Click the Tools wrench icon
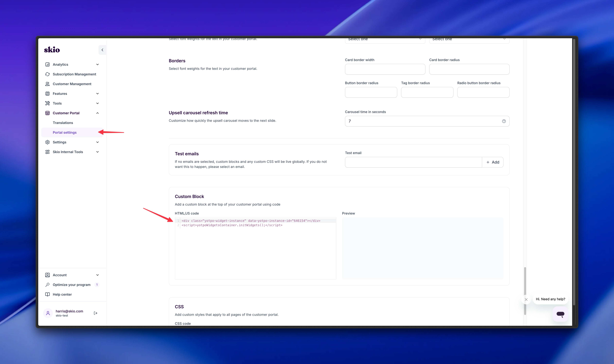Viewport: 614px width, 364px height. tap(47, 103)
